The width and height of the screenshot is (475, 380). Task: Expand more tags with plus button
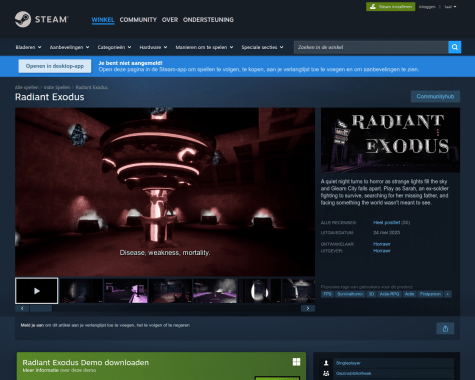(x=448, y=294)
